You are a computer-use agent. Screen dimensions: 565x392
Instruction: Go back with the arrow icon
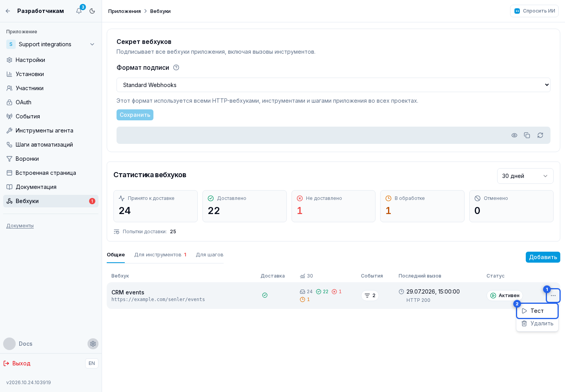[8, 11]
